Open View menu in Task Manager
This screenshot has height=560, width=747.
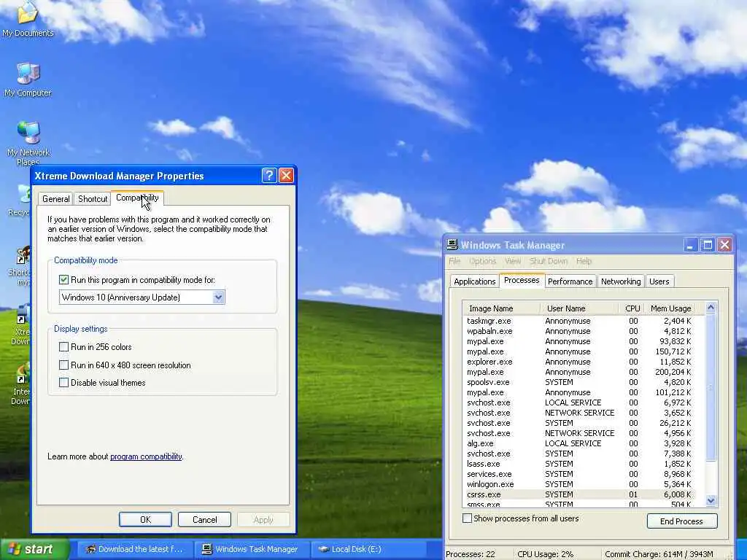click(x=513, y=261)
